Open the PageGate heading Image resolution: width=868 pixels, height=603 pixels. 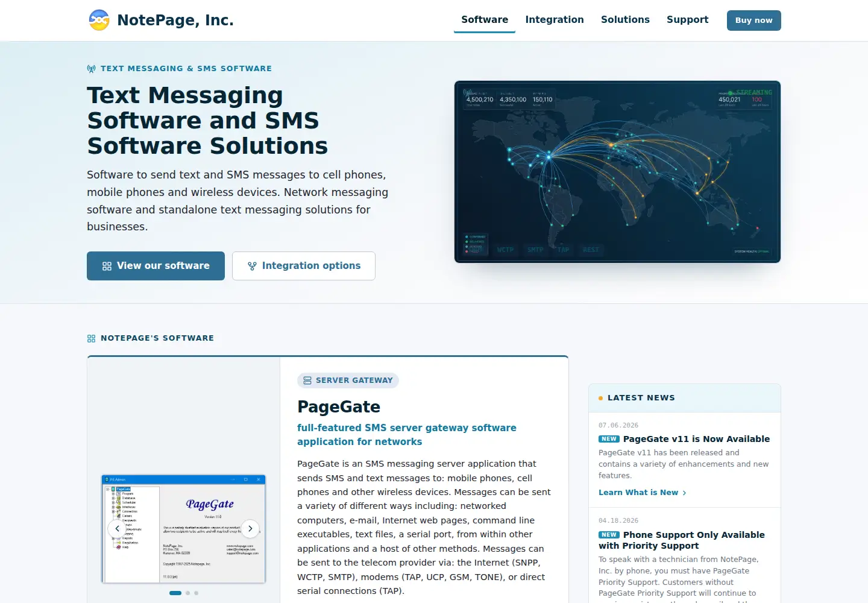(339, 406)
